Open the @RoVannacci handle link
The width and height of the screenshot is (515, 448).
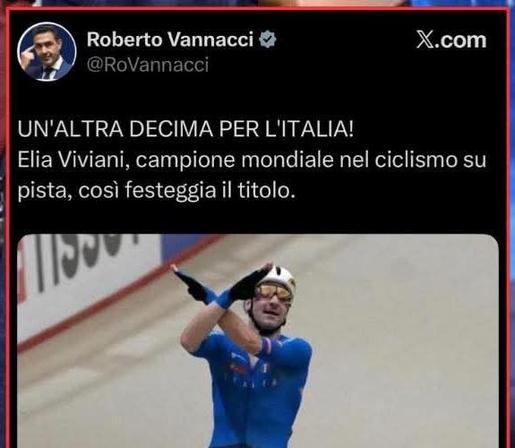coord(148,64)
